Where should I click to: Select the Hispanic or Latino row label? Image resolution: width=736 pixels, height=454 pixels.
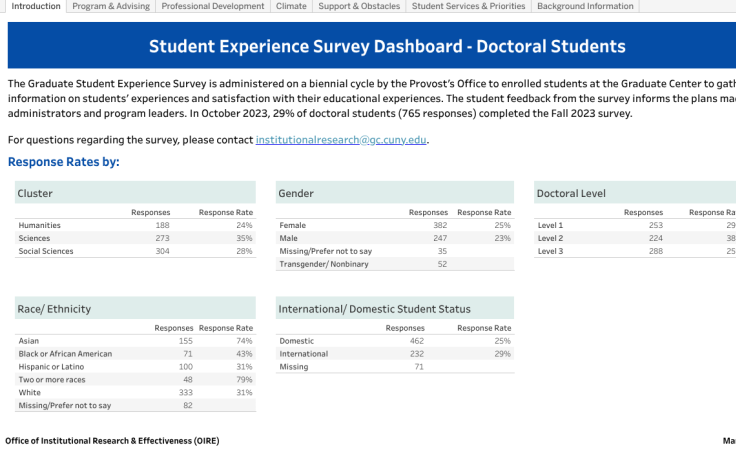point(54,366)
